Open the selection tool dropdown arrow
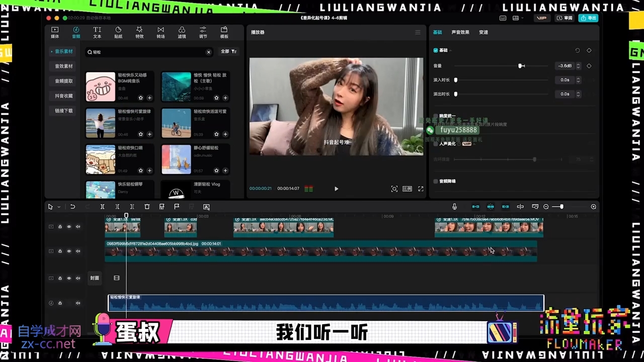 [x=59, y=207]
